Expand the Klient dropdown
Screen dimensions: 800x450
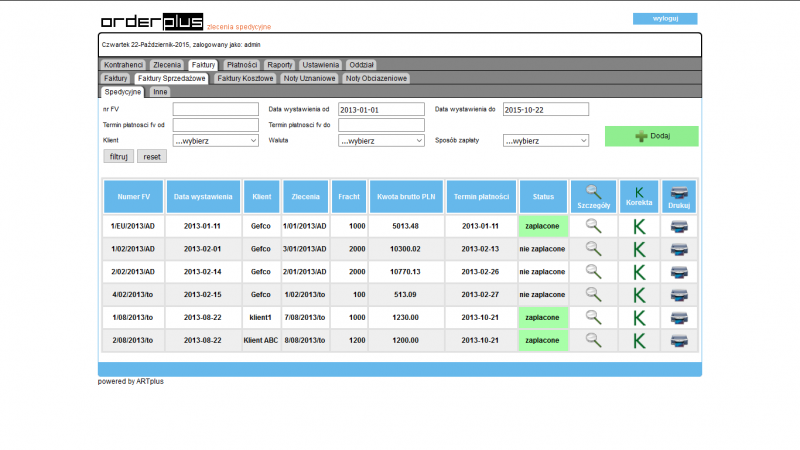215,141
